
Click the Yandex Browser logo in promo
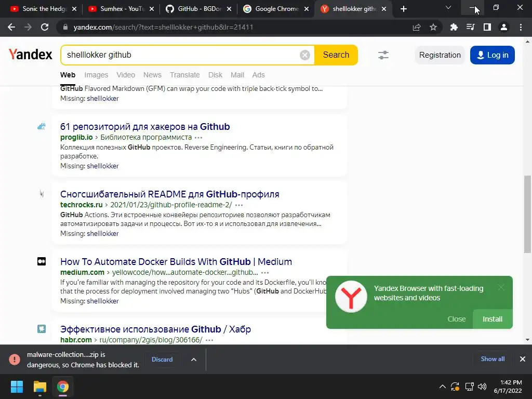[351, 297]
